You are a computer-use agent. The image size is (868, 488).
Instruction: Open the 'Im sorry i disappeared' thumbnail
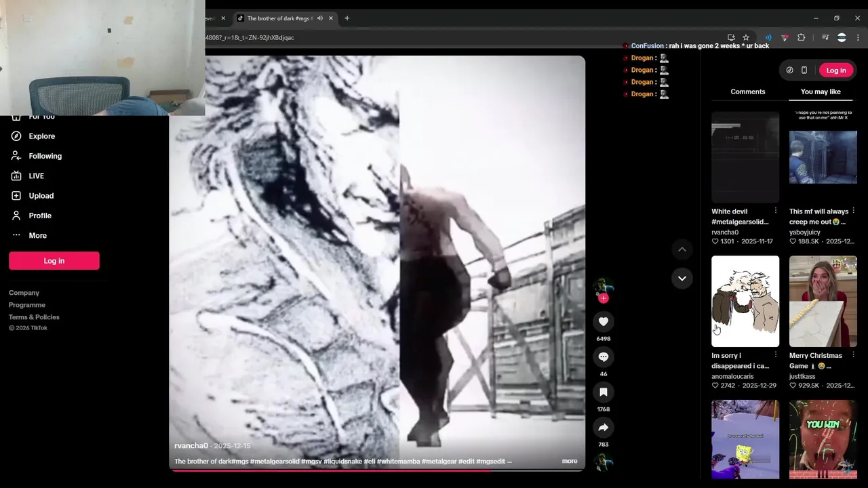[x=745, y=302]
